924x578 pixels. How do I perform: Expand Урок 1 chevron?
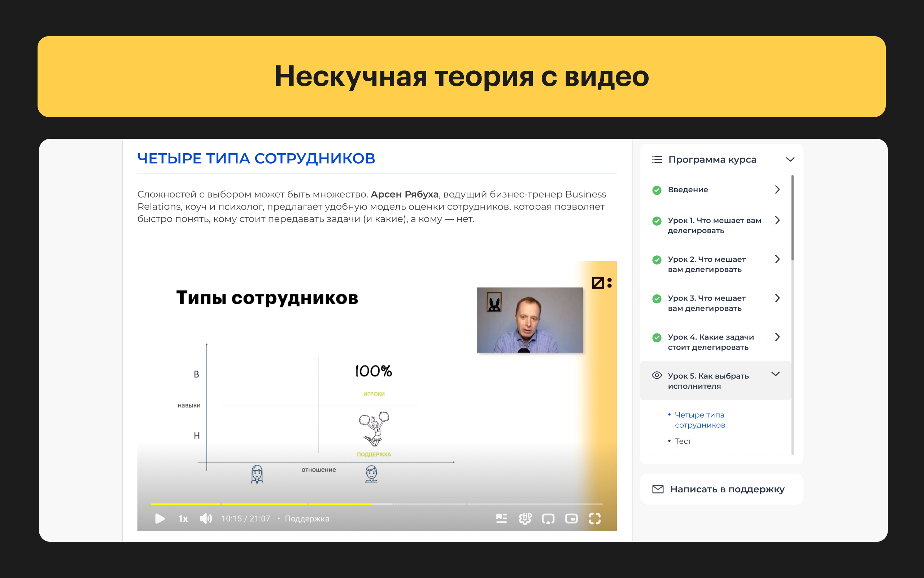click(x=777, y=220)
